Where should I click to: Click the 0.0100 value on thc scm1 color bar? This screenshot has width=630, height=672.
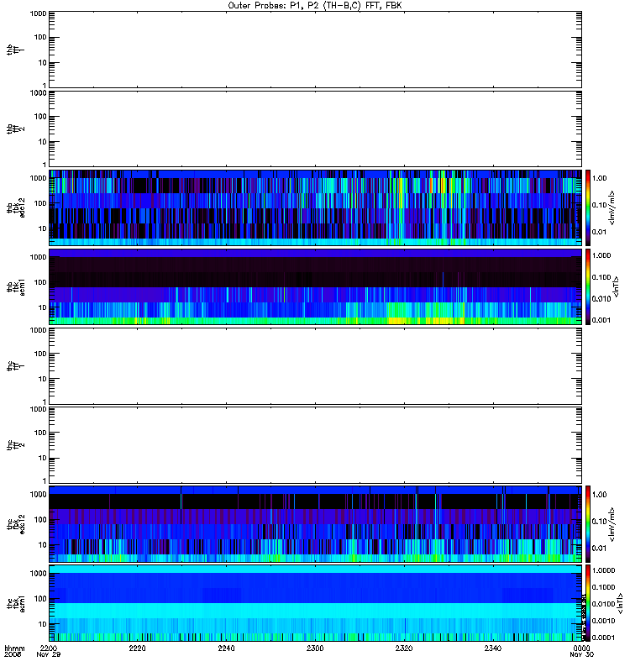(603, 604)
